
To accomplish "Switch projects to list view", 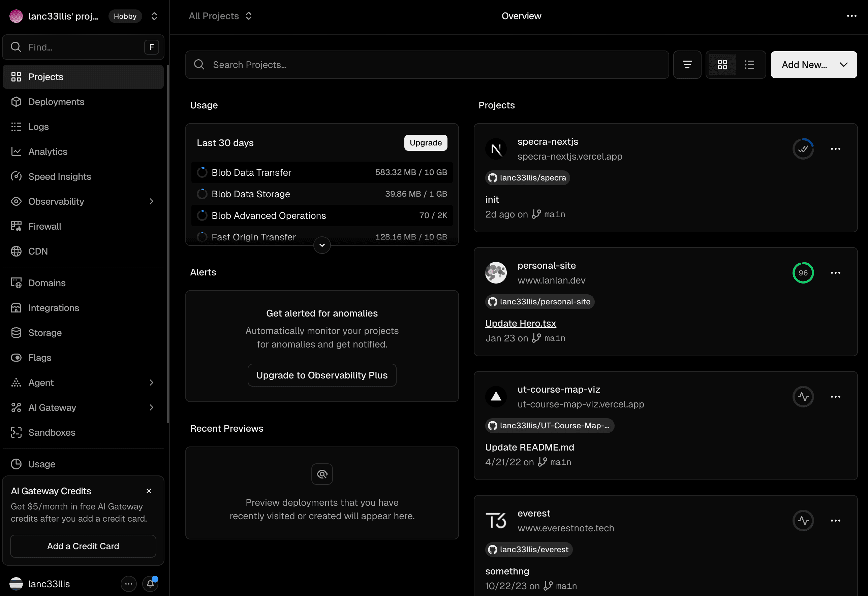I will click(x=749, y=65).
